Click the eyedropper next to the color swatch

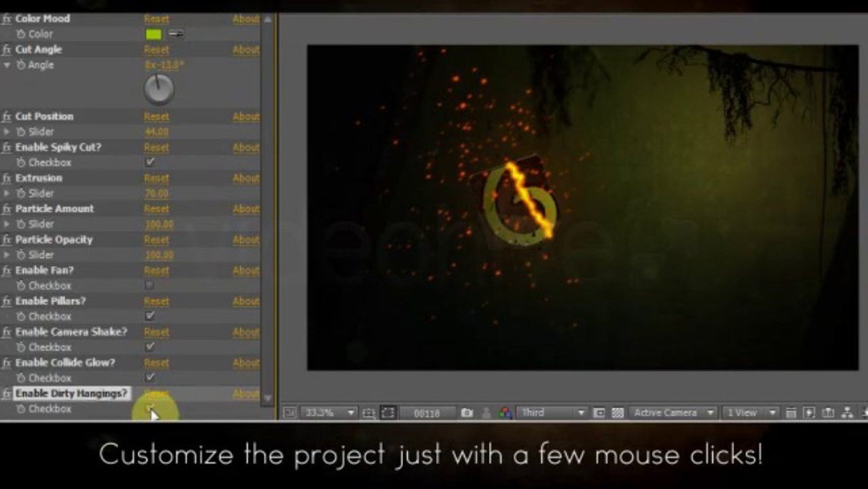click(x=176, y=34)
